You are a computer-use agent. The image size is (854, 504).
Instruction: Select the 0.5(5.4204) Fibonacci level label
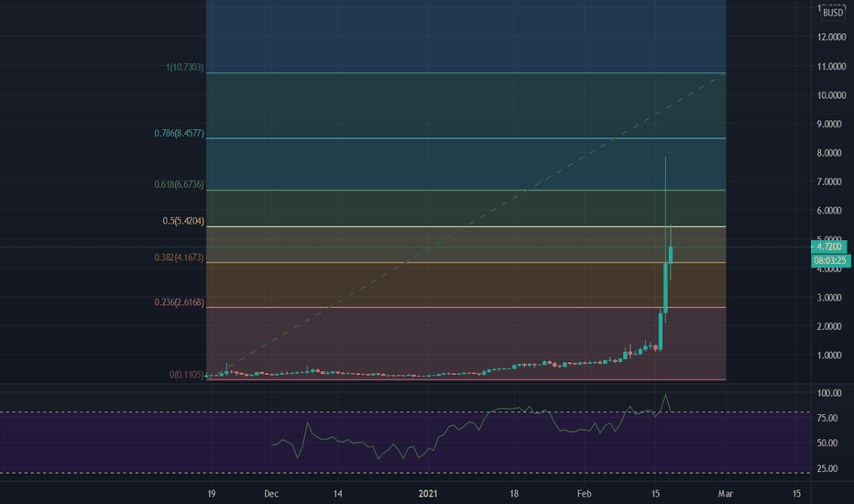click(x=183, y=221)
